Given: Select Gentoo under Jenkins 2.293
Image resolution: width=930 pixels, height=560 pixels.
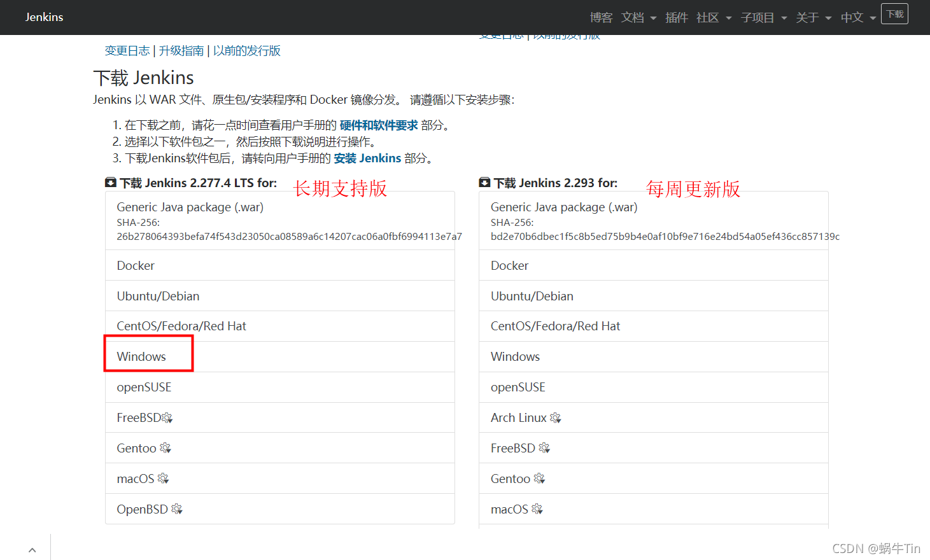Looking at the screenshot, I should point(654,479).
